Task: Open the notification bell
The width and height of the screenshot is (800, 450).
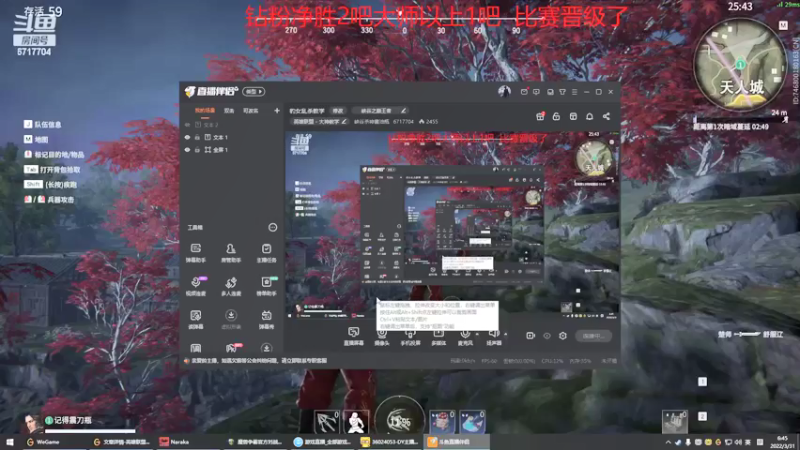Action: click(x=589, y=116)
